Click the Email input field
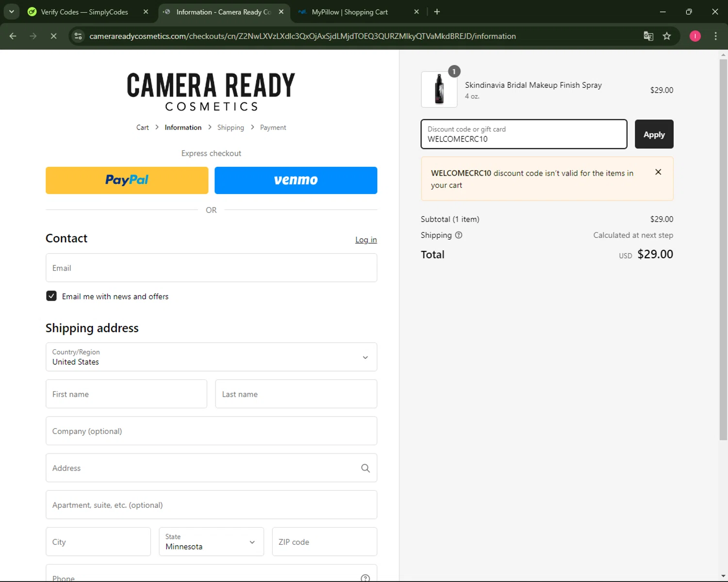This screenshot has height=582, width=728. [211, 268]
